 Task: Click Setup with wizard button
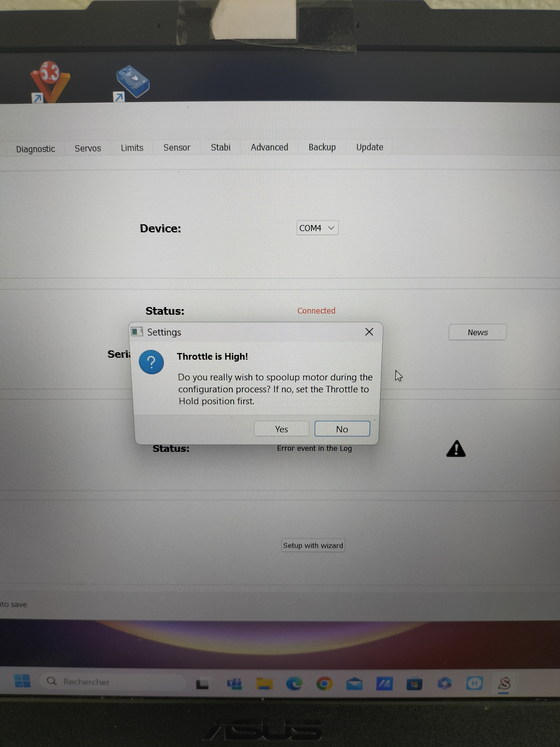(313, 545)
